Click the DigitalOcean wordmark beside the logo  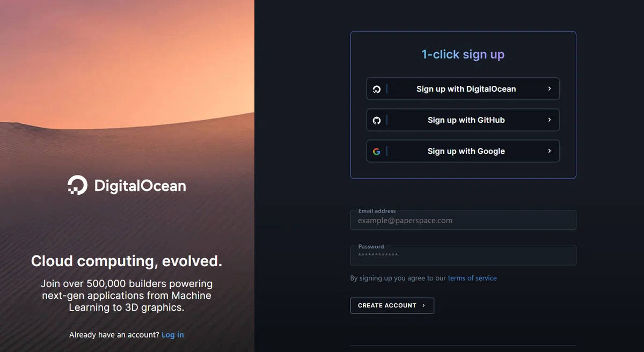140,186
